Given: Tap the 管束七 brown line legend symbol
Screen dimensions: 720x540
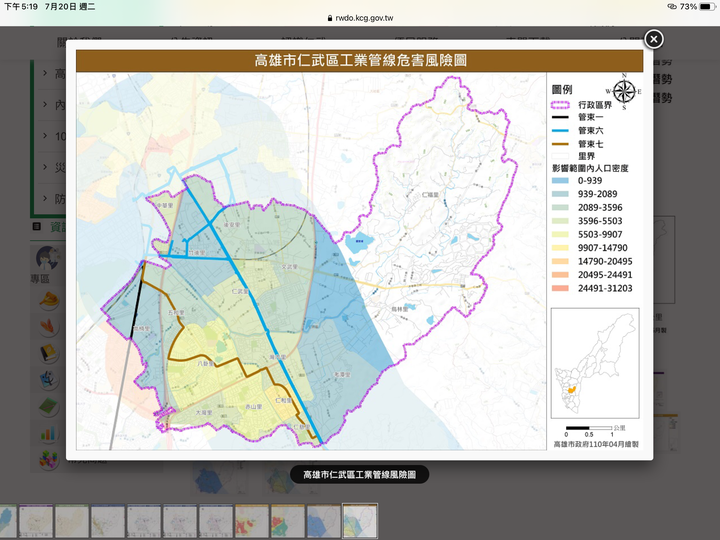Looking at the screenshot, I should tap(560, 144).
